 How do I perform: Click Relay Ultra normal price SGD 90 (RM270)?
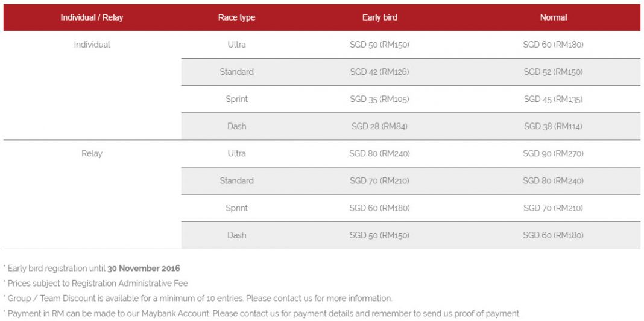click(553, 154)
